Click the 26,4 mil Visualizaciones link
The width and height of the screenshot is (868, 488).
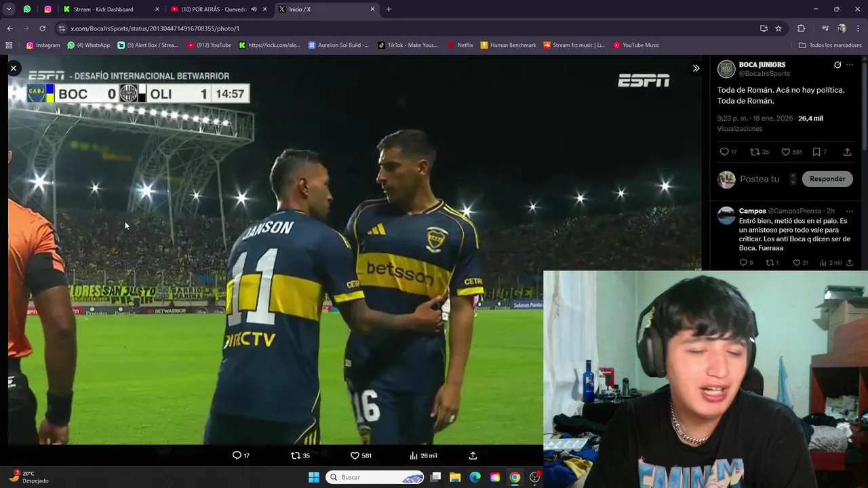pyautogui.click(x=770, y=123)
